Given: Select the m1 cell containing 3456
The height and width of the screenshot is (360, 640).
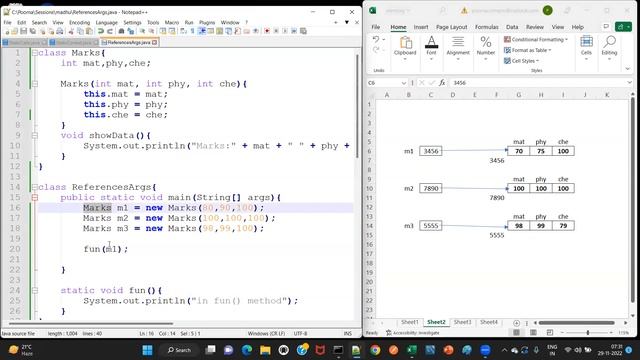Looking at the screenshot, I should pos(431,151).
